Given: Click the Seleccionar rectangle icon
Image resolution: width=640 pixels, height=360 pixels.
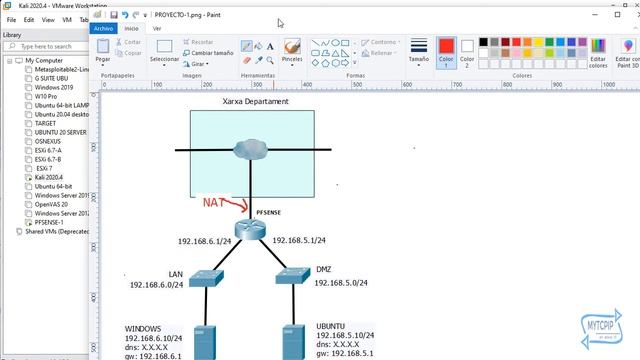Looking at the screenshot, I should click(x=164, y=47).
